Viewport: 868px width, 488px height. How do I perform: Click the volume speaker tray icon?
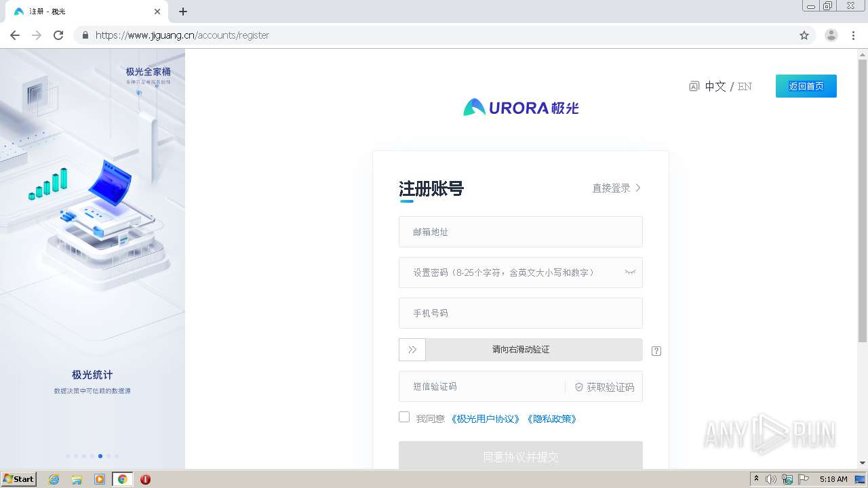tap(771, 479)
